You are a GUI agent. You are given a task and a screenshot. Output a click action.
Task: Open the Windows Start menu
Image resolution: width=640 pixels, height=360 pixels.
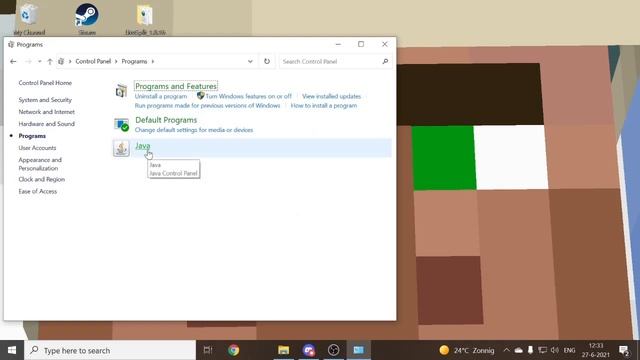coord(12,350)
